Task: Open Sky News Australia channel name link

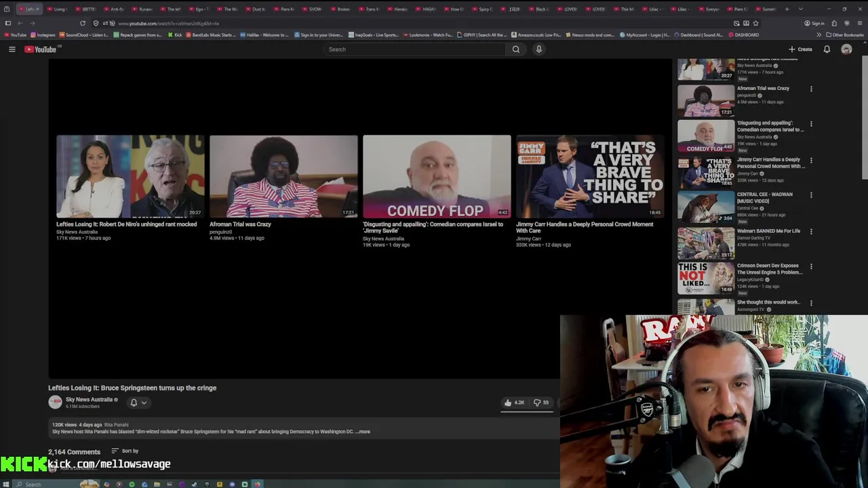Action: [x=89, y=400]
